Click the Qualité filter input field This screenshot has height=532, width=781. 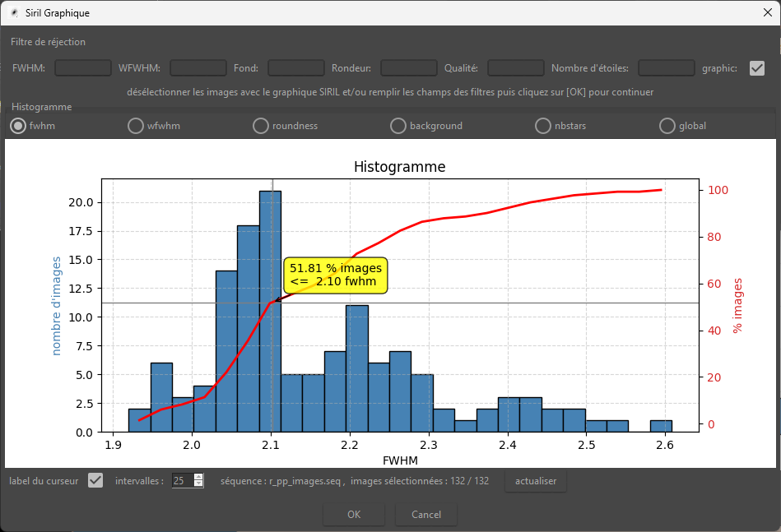coord(515,67)
